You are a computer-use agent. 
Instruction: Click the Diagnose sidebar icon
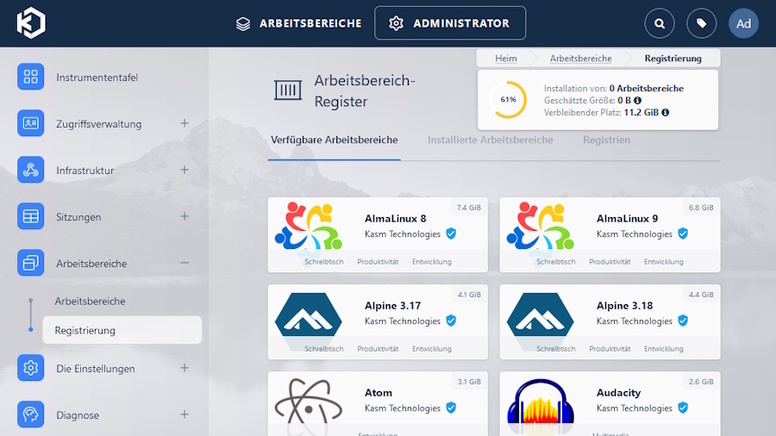tap(30, 414)
